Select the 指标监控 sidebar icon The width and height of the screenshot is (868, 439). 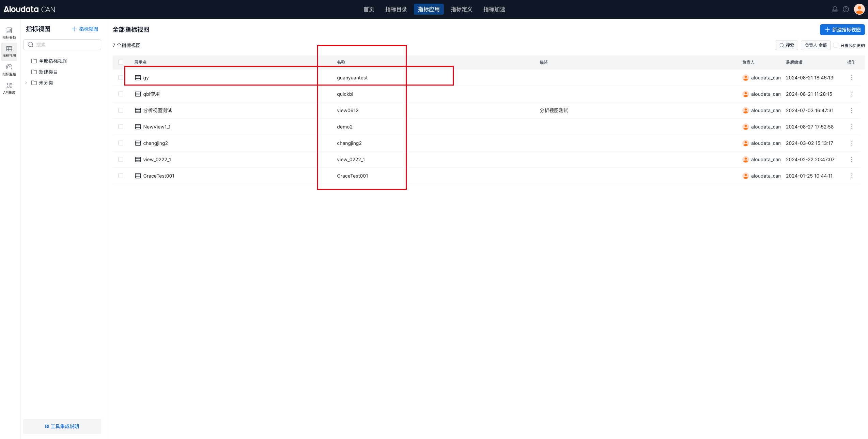tap(9, 70)
